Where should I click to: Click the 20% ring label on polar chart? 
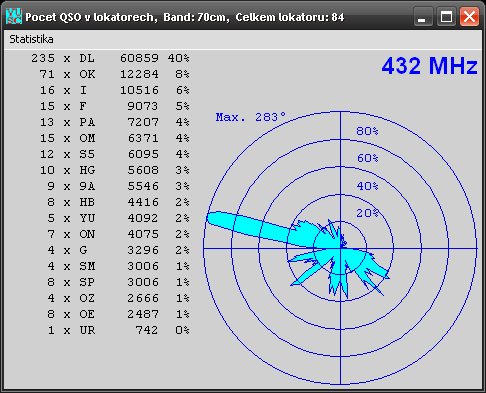pyautogui.click(x=367, y=213)
